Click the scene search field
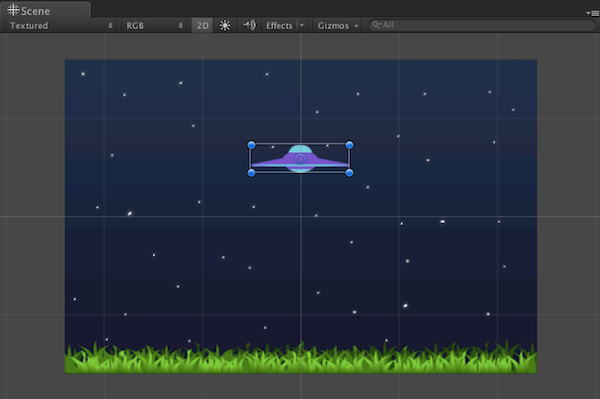The image size is (600, 399). 482,25
